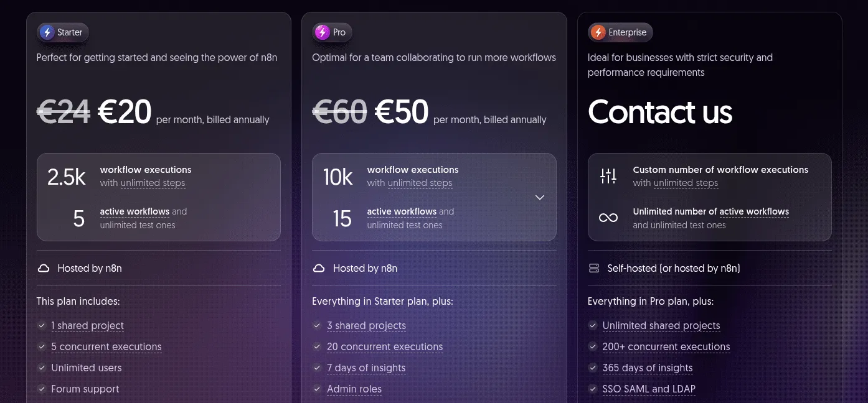
Task: Select the Enterprise plan badge
Action: [x=620, y=32]
